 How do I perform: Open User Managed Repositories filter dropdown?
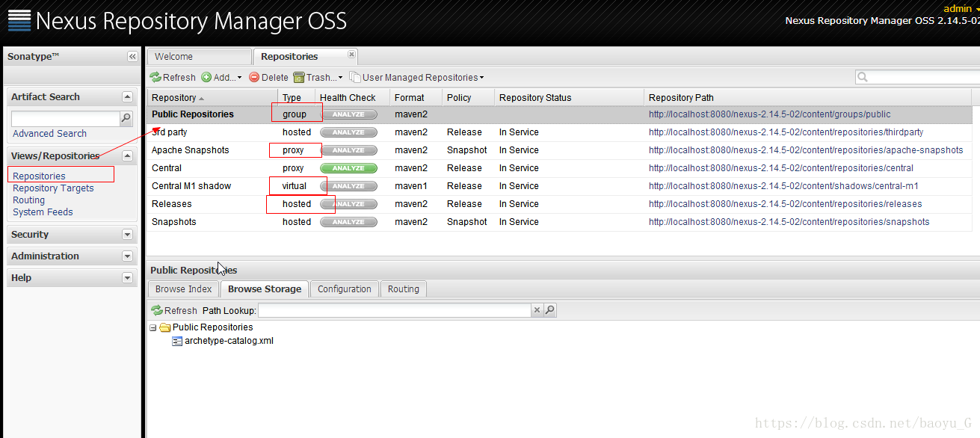[416, 77]
